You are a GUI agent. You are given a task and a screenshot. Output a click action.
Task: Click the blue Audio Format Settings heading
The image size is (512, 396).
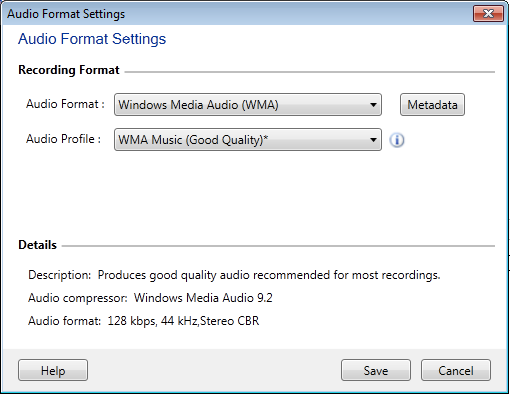pos(92,39)
